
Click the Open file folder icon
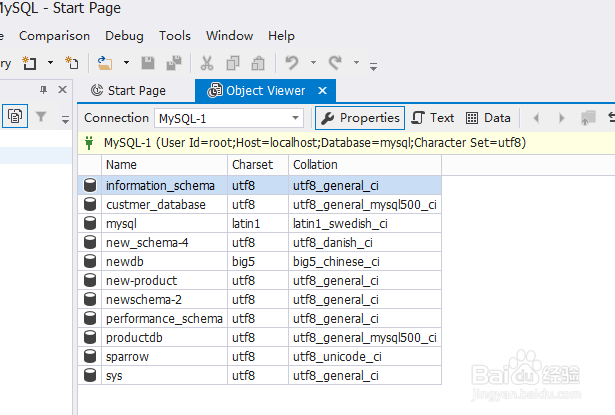[x=105, y=63]
